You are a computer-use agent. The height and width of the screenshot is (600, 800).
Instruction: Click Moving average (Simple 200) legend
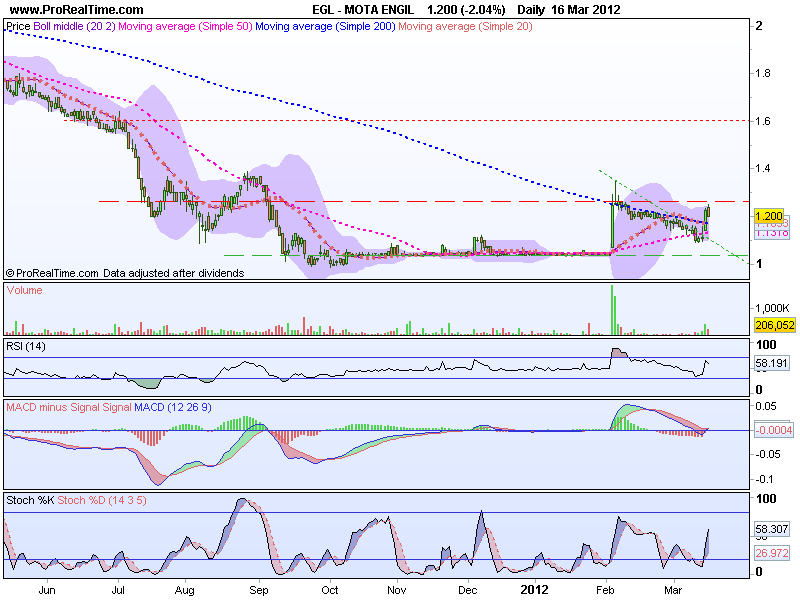(326, 26)
